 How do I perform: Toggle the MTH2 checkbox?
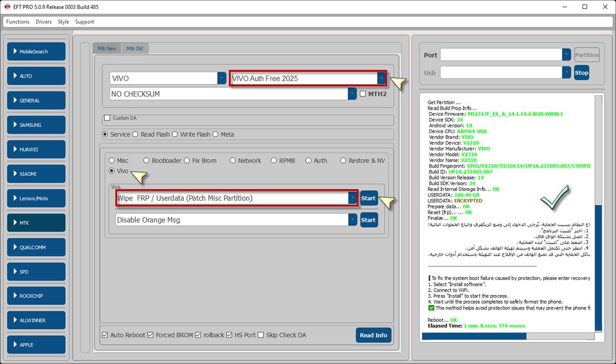click(363, 94)
